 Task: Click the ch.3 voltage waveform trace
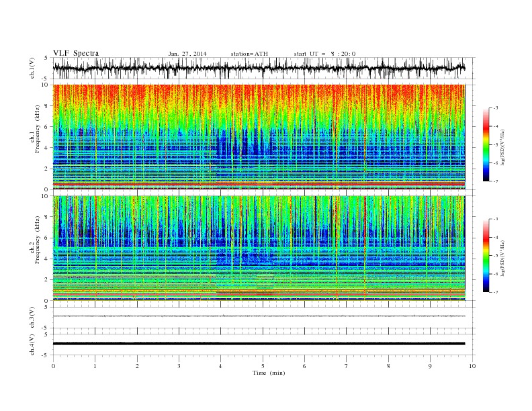point(259,316)
